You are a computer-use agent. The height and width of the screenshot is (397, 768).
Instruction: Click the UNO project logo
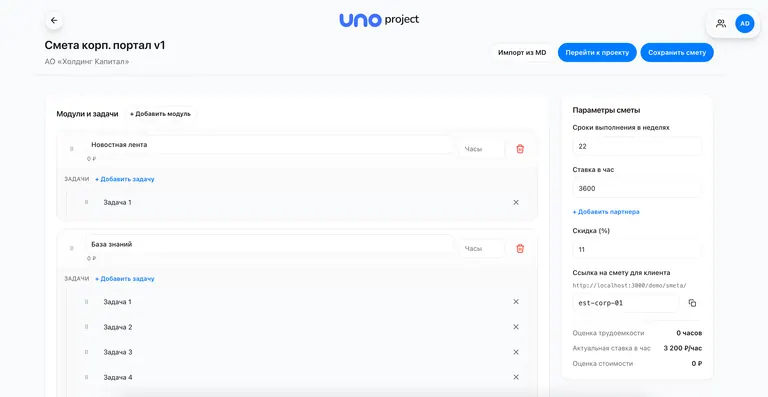pos(379,20)
